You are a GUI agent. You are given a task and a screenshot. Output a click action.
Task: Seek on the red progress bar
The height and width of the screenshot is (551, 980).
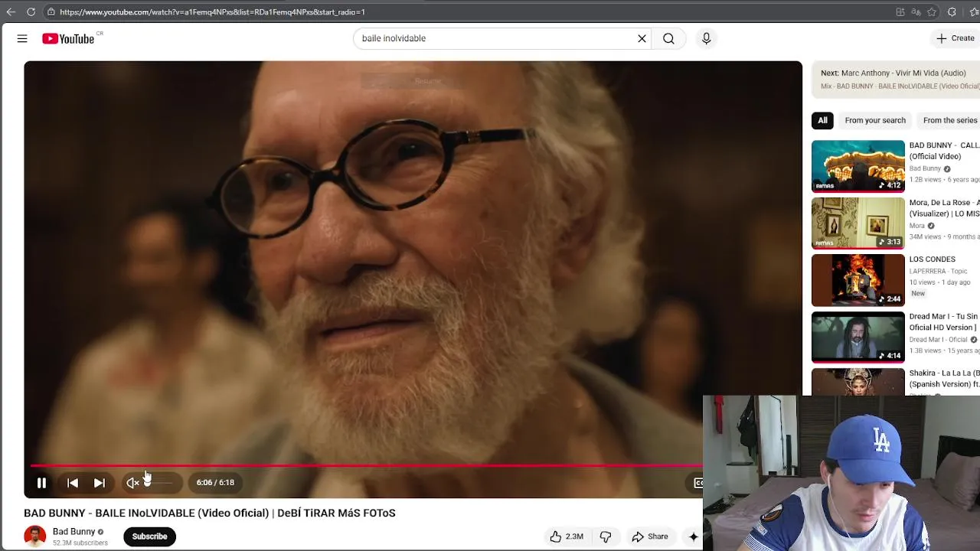point(366,465)
